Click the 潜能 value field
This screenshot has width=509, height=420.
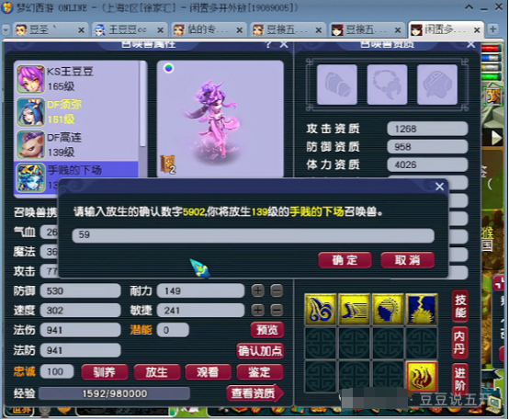click(173, 330)
